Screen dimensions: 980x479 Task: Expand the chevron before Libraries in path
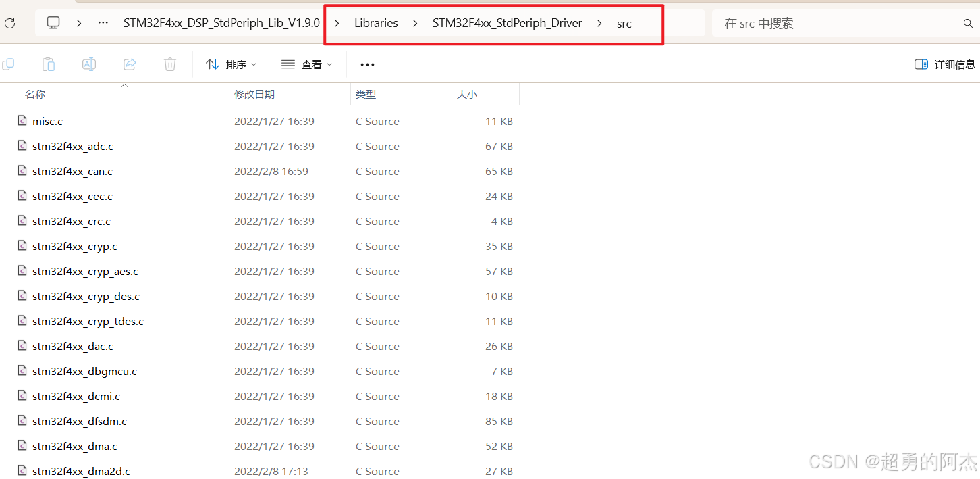pyautogui.click(x=337, y=23)
